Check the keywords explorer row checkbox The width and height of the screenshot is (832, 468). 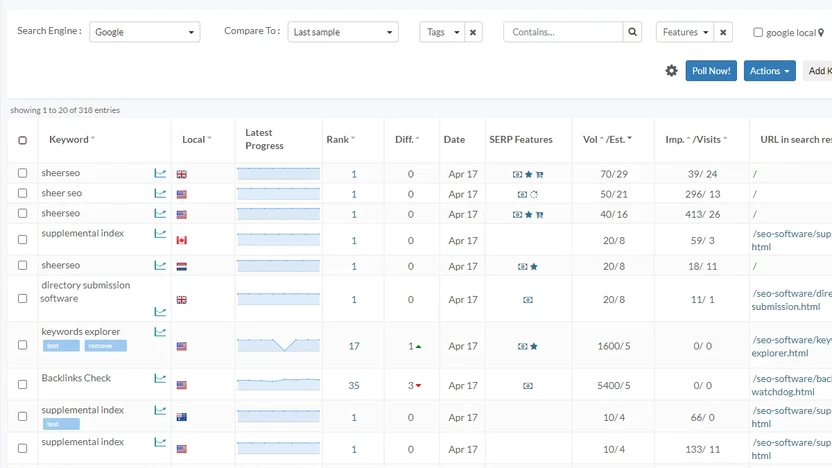point(22,345)
